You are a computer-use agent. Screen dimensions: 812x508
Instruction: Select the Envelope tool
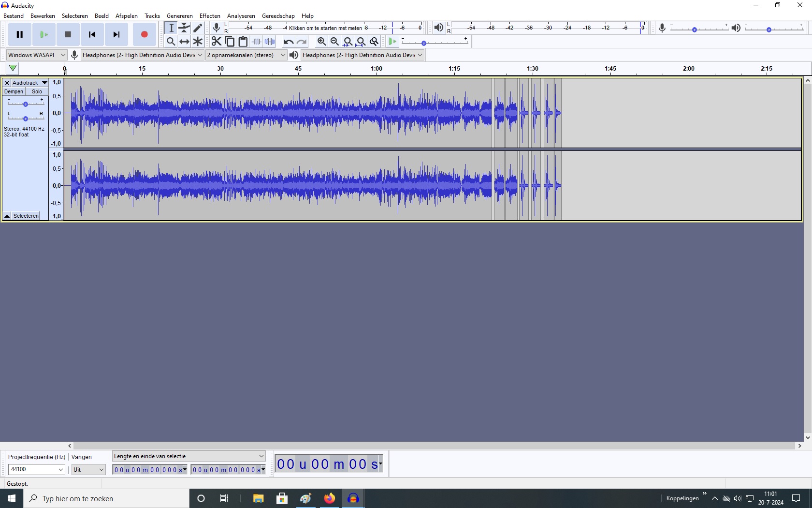tap(184, 28)
